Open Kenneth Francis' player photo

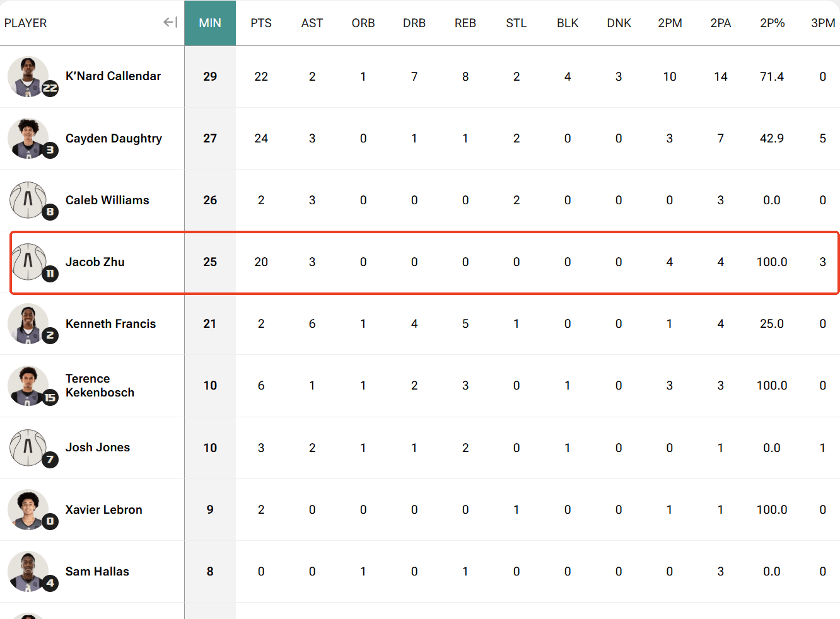28,323
